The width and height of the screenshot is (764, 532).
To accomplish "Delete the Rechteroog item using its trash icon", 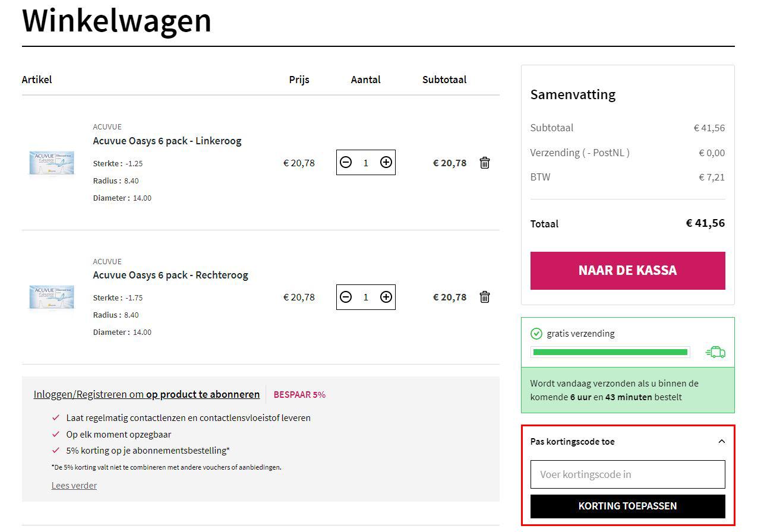I will pos(485,297).
